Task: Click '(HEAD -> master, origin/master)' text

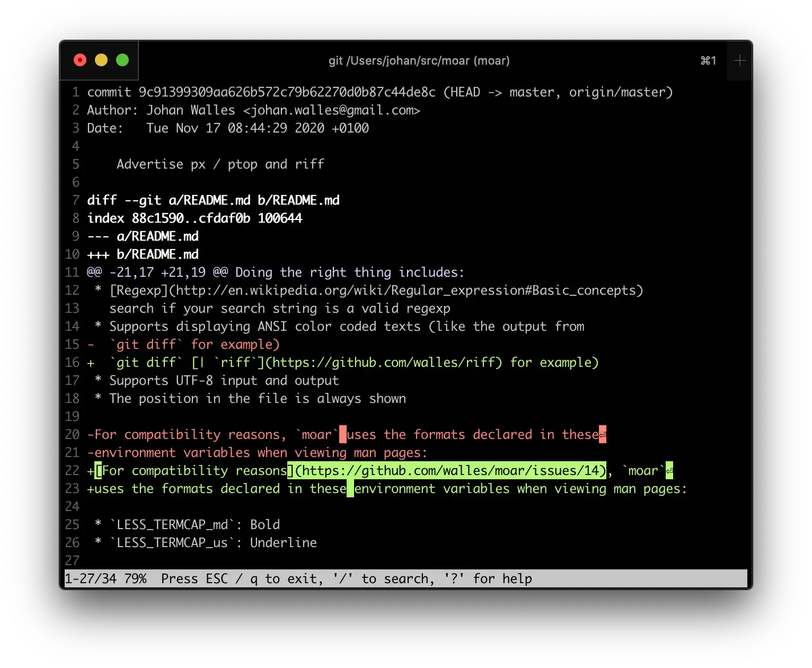Action: (558, 92)
